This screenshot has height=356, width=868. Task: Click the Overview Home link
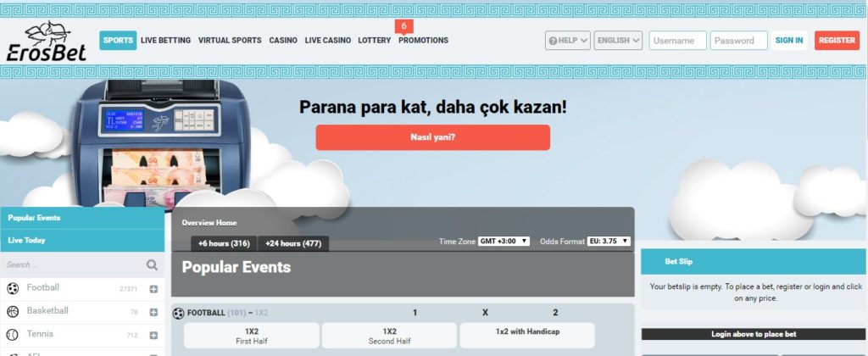tap(209, 223)
